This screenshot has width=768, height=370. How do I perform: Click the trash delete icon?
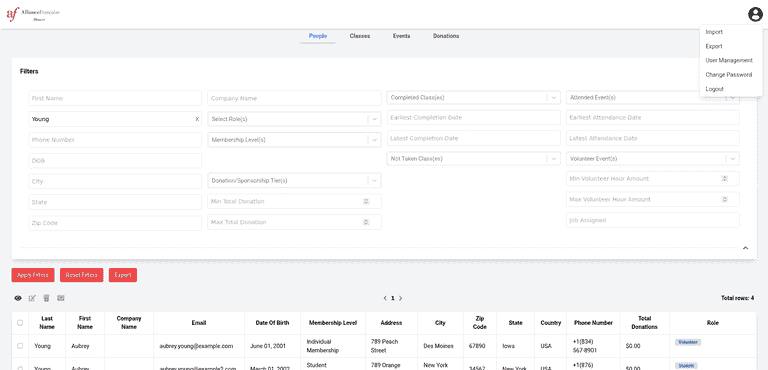[47, 298]
